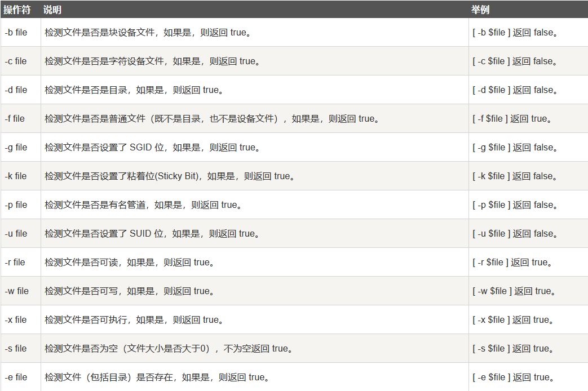Click example [ -w $file ] 返回 true

(x=514, y=291)
